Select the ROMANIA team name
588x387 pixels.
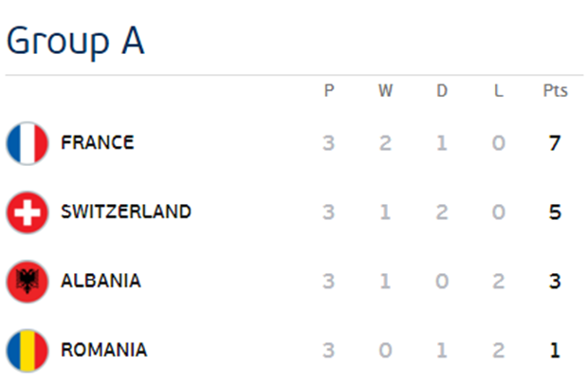tap(103, 350)
